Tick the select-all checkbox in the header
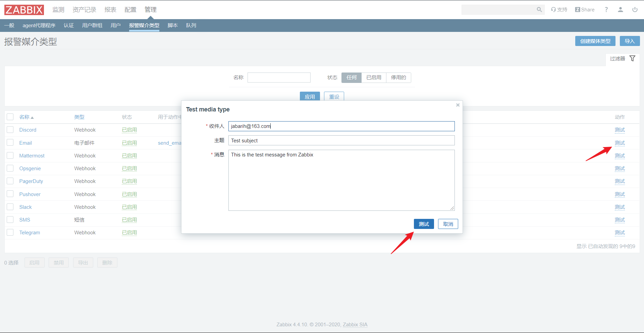This screenshot has height=333, width=644. [10, 117]
